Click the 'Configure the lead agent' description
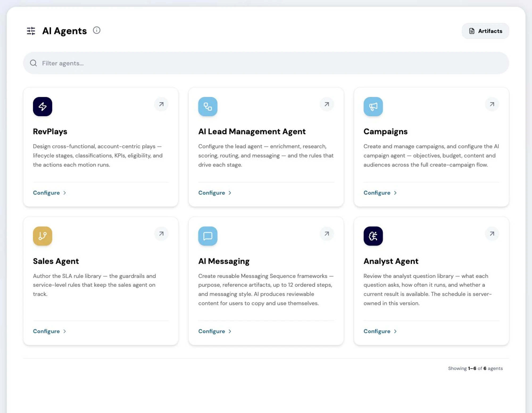532x413 pixels. coord(266,155)
